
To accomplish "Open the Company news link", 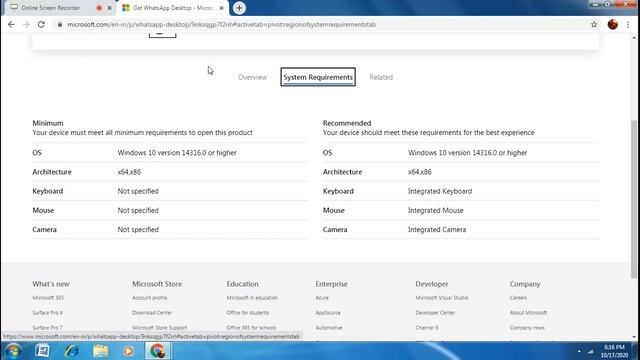I will pos(527,328).
